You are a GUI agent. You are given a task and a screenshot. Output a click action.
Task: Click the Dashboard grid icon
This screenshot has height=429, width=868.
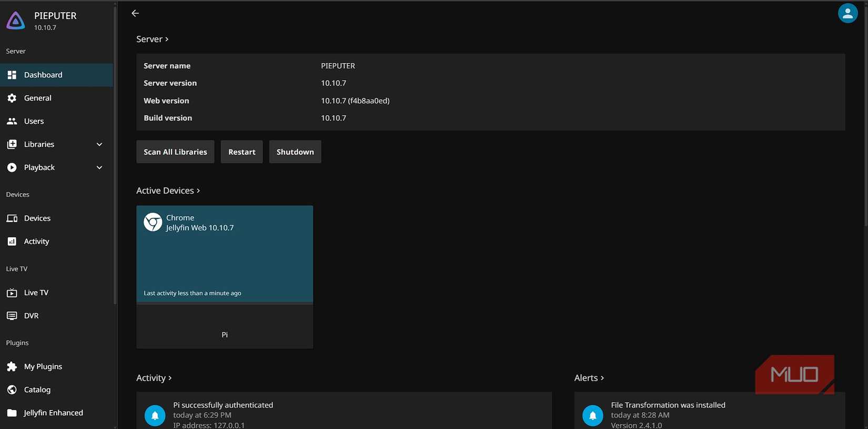click(x=12, y=75)
